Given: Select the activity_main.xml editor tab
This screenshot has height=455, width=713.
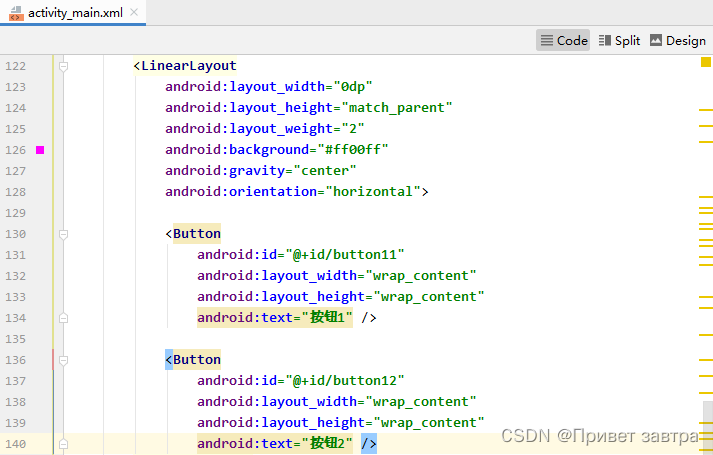Looking at the screenshot, I should (x=73, y=12).
